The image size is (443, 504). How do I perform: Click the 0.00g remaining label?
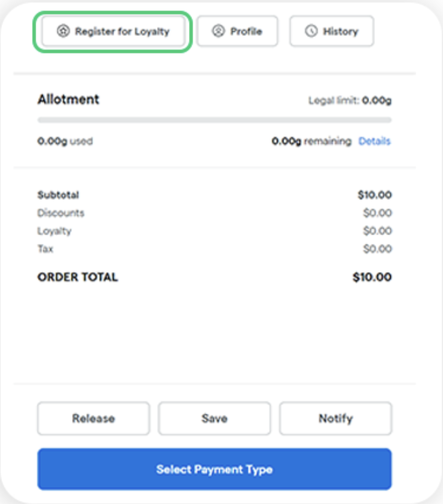pyautogui.click(x=312, y=141)
